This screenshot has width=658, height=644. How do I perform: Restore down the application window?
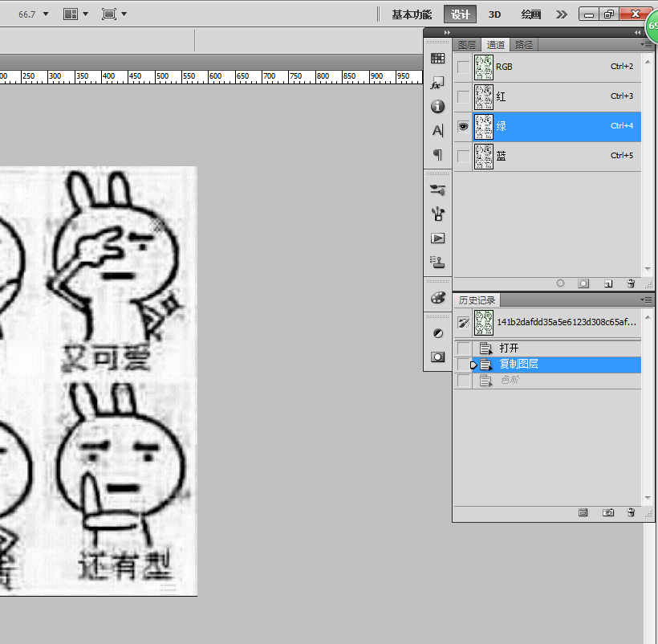click(x=608, y=14)
